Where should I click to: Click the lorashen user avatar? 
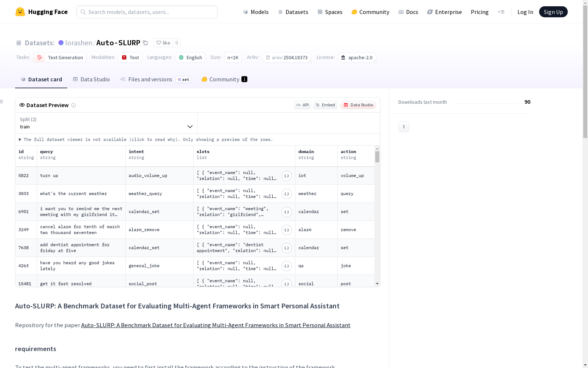(x=61, y=43)
